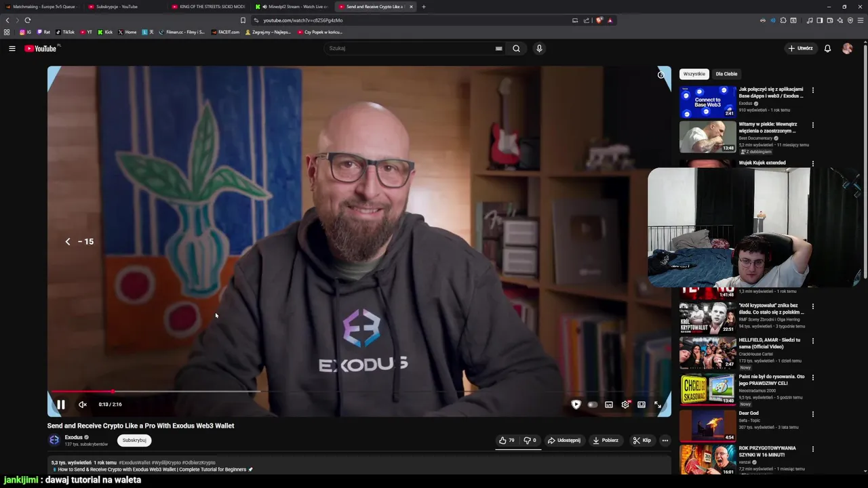Open options for 'Paint nie był do rysowania' video
868x488 pixels.
[812, 378]
